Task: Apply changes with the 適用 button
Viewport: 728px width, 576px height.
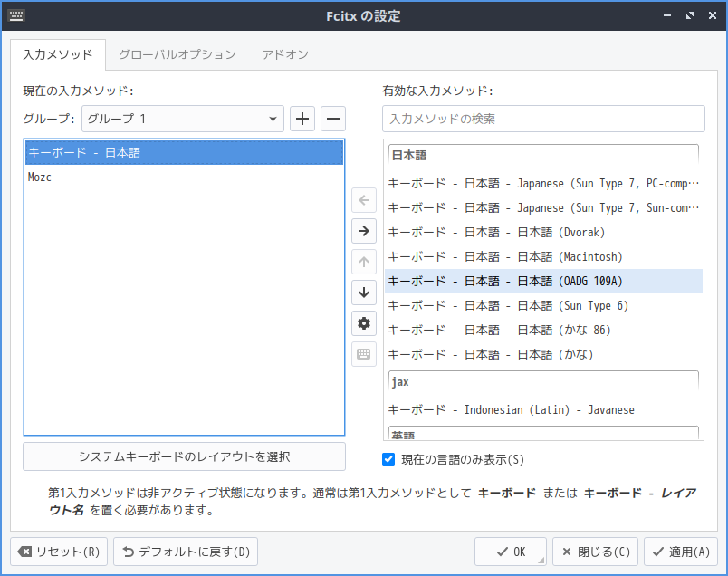Action: [680, 552]
